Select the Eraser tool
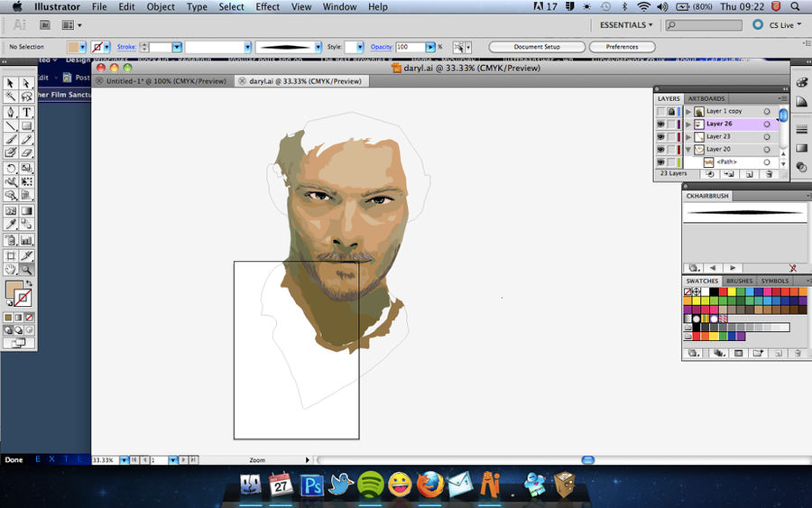 click(x=26, y=152)
